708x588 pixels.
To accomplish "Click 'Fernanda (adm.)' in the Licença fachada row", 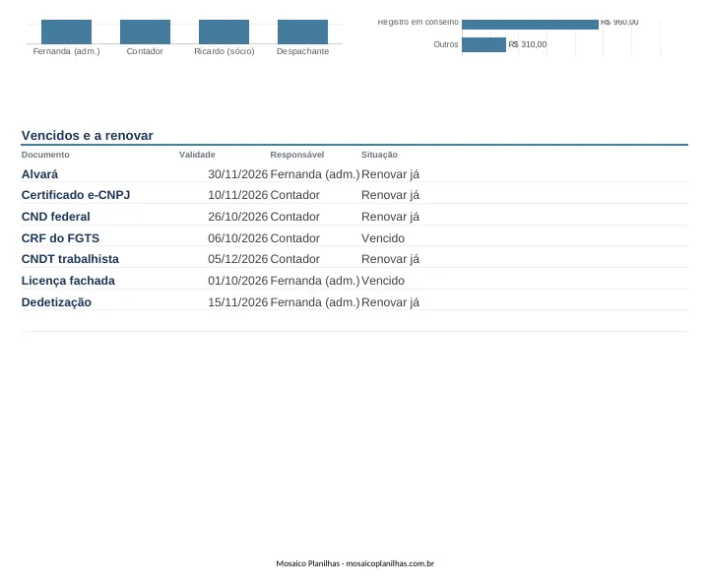I will pos(315,281).
